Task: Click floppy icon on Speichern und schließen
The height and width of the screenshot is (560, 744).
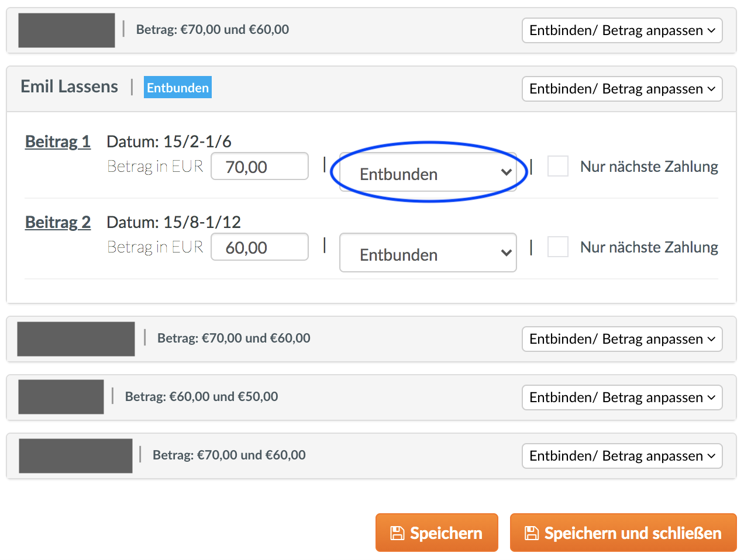Action: (532, 533)
